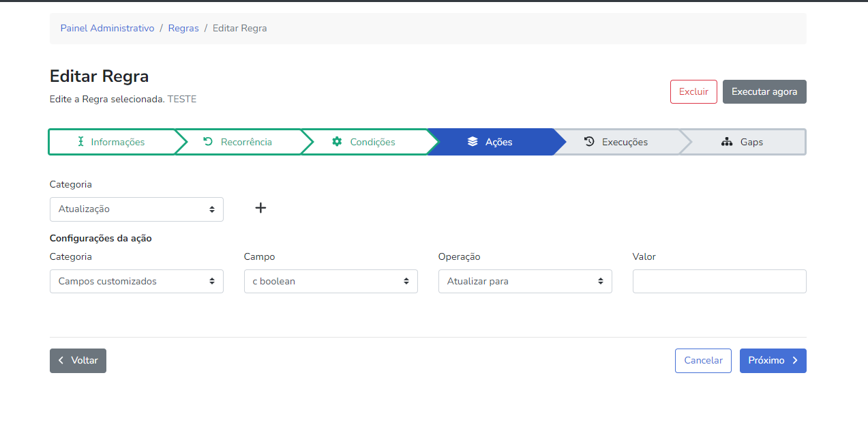The height and width of the screenshot is (429, 868).
Task: Open the Regras breadcrumb link
Action: point(183,29)
